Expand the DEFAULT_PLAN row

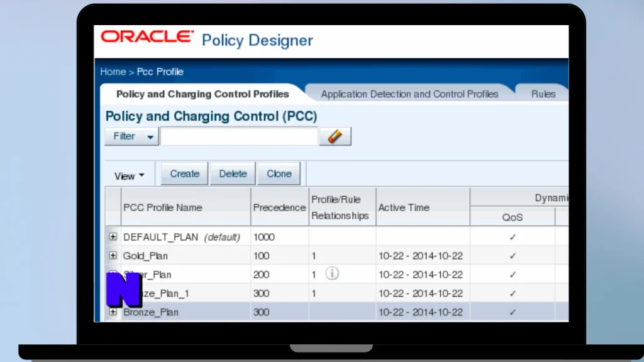pos(113,237)
